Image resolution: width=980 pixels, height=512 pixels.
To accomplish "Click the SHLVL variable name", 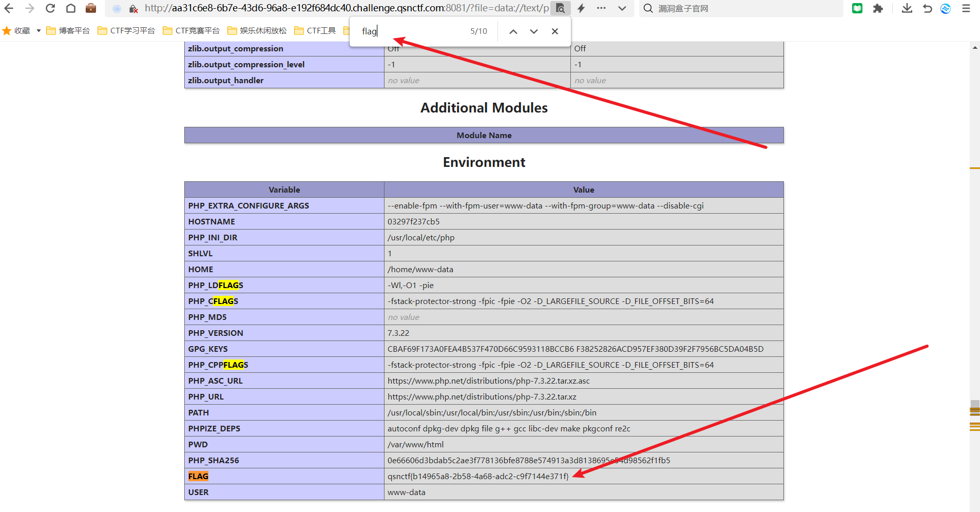I will [200, 253].
